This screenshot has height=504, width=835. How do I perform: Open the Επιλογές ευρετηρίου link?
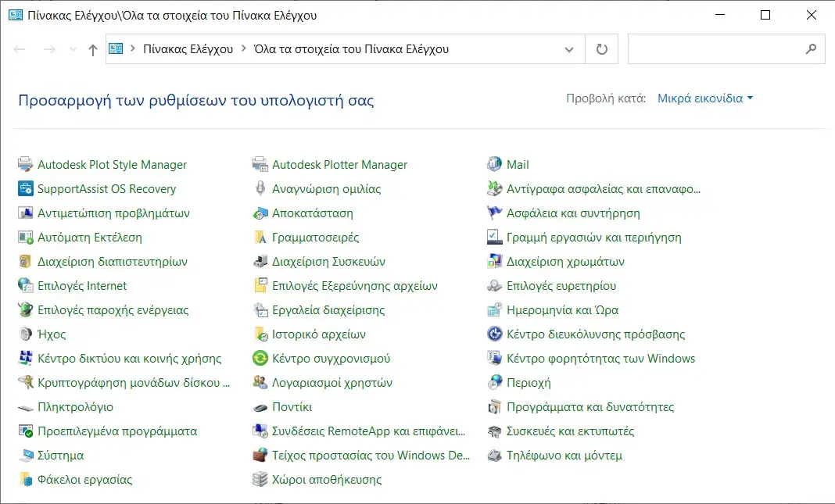[561, 286]
